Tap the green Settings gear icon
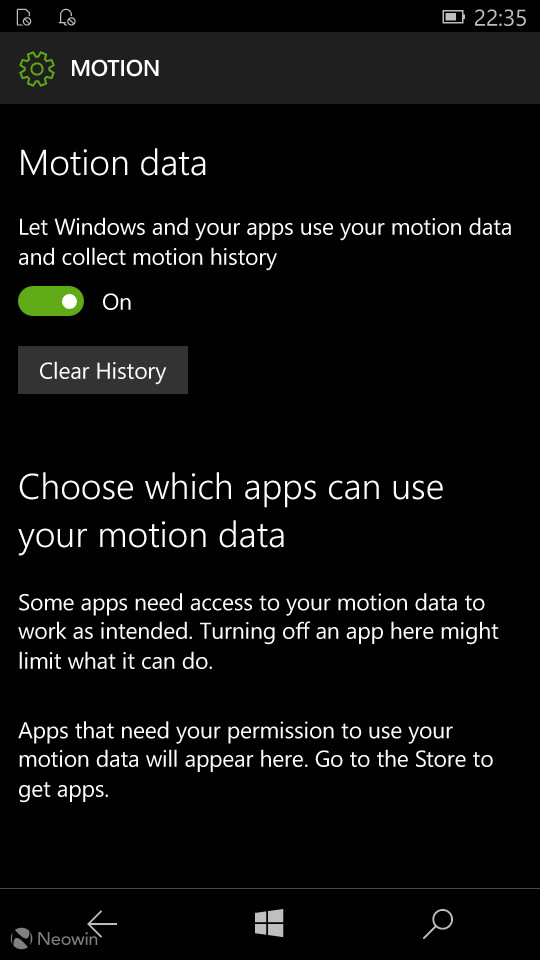This screenshot has width=540, height=960. click(37, 68)
